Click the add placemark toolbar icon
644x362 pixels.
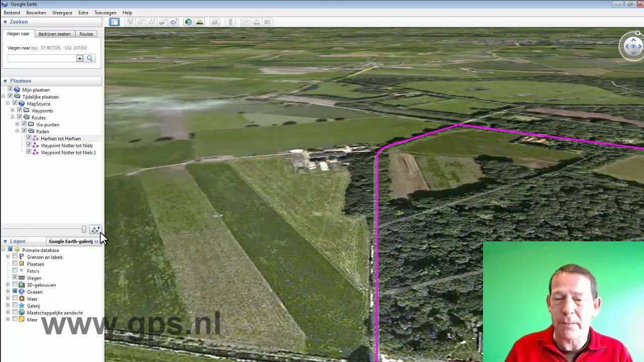[130, 22]
